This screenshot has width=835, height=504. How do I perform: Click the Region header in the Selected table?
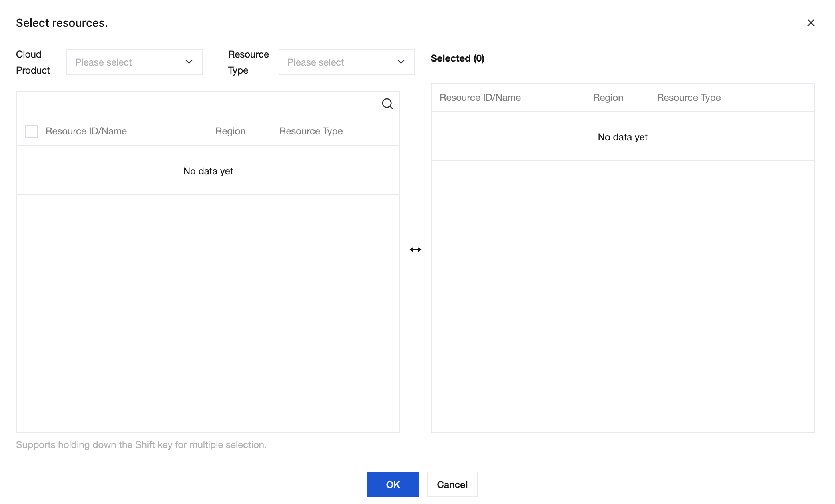tap(608, 98)
